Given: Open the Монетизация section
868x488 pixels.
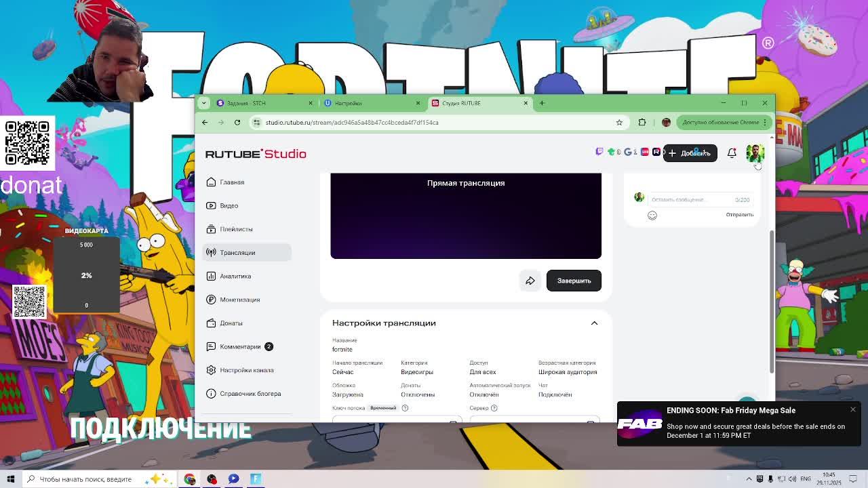Looking at the screenshot, I should click(247, 300).
